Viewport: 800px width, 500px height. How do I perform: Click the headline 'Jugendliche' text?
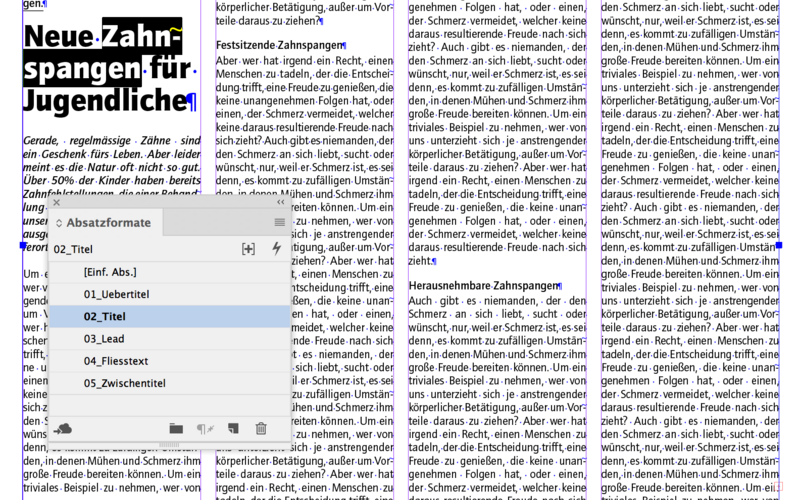(x=106, y=101)
